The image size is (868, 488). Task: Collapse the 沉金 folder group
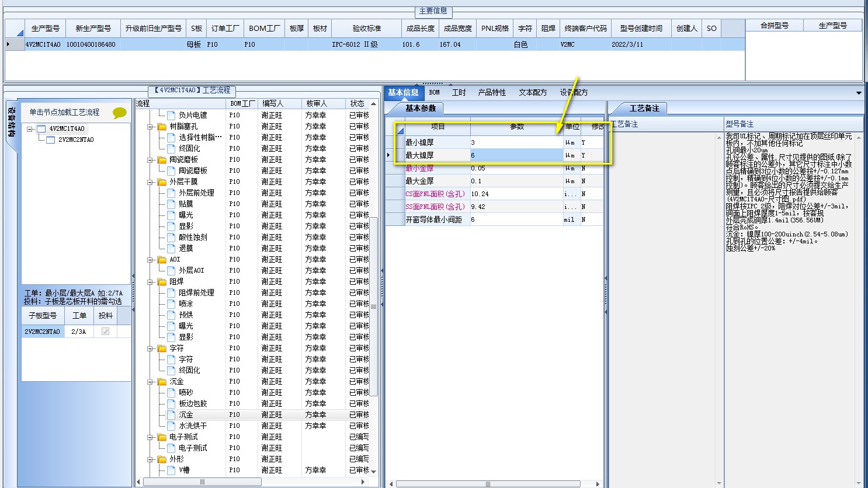151,381
